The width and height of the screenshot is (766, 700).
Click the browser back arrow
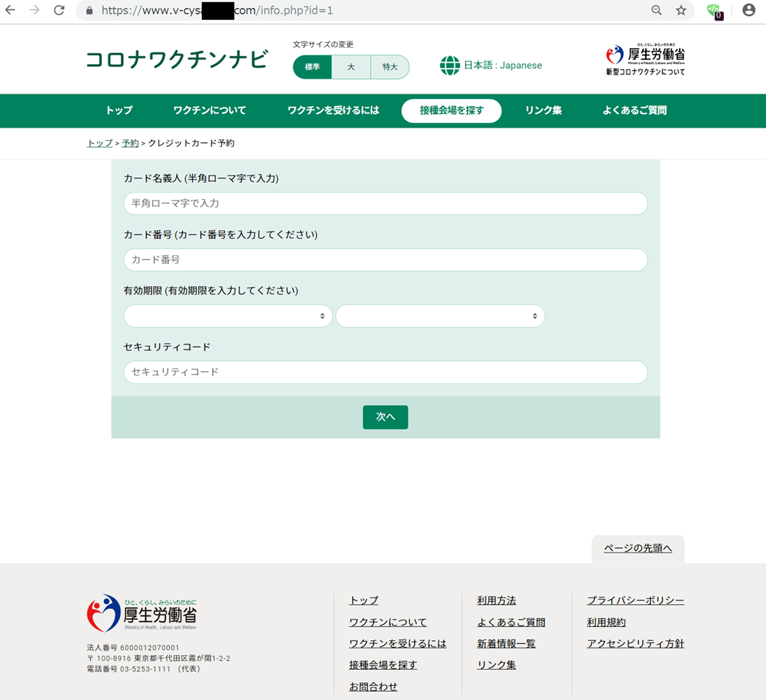pyautogui.click(x=10, y=10)
